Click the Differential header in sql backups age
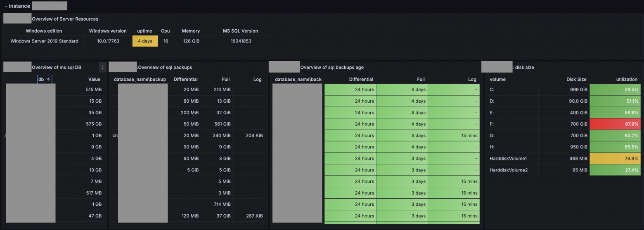Image resolution: width=644 pixels, height=230 pixels. (361, 80)
